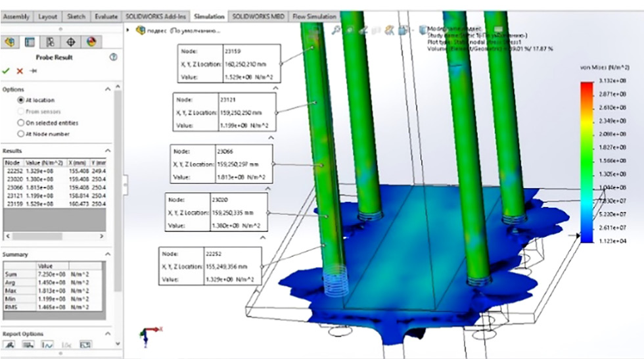Accept Probe Result with green checkmark
The image size is (644, 359).
(x=7, y=71)
